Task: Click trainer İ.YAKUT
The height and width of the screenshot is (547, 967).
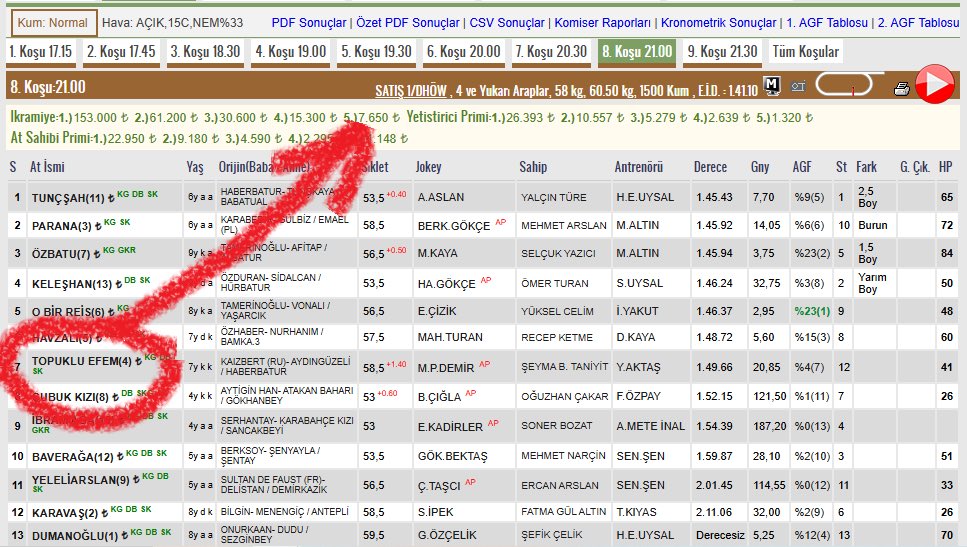Action: (x=638, y=311)
